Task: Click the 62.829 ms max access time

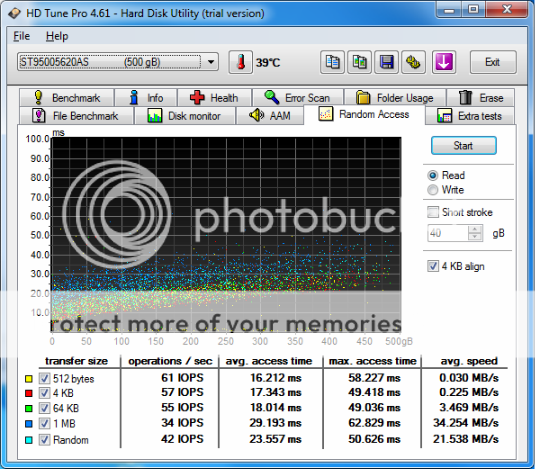Action: coord(374,423)
